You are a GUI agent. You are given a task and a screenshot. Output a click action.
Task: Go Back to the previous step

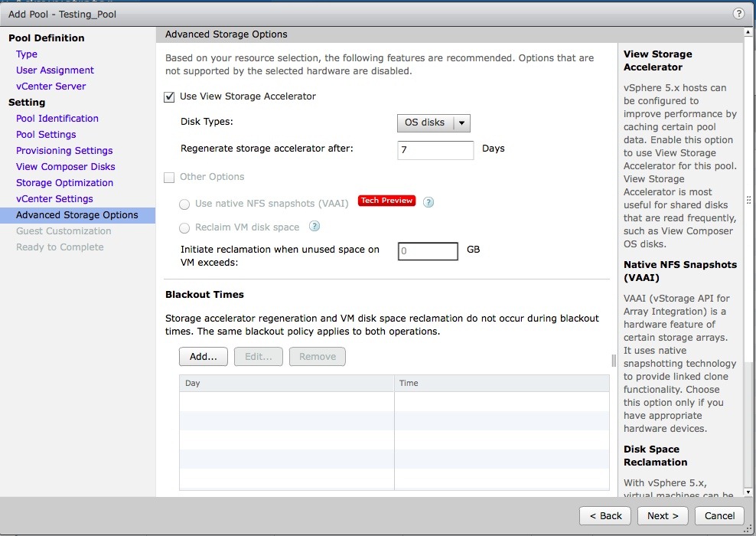coord(604,515)
